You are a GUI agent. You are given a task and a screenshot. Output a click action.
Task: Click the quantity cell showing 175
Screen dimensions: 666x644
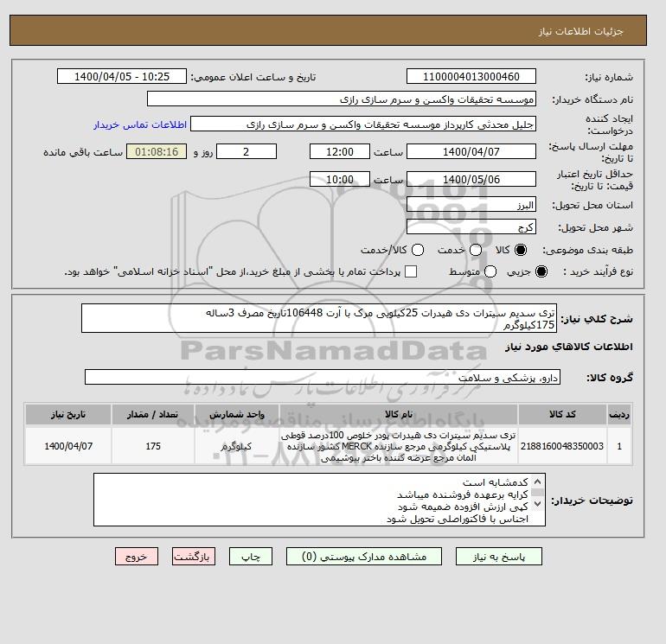tap(153, 446)
